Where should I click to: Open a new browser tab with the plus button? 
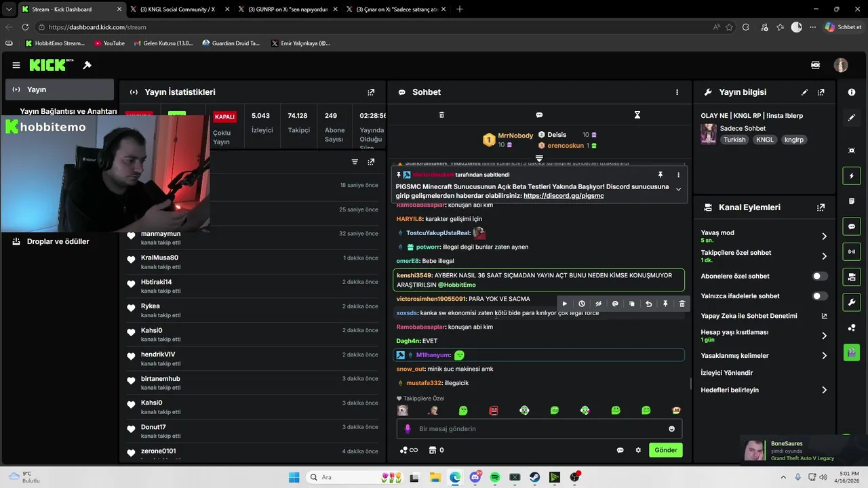460,9
